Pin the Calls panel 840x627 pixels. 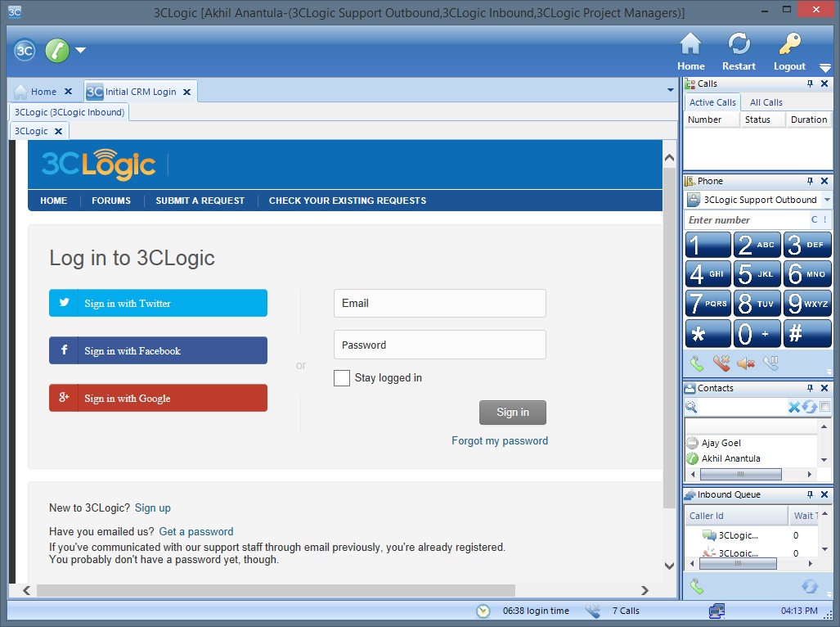[810, 84]
